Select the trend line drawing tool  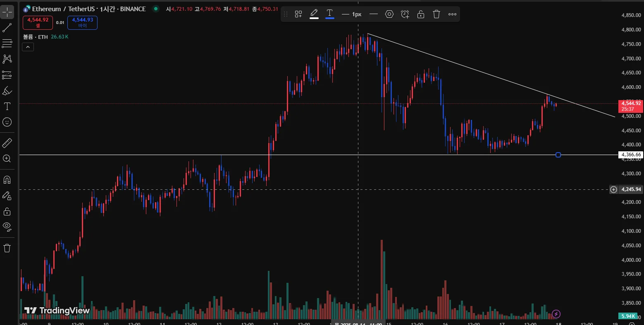[x=7, y=28]
